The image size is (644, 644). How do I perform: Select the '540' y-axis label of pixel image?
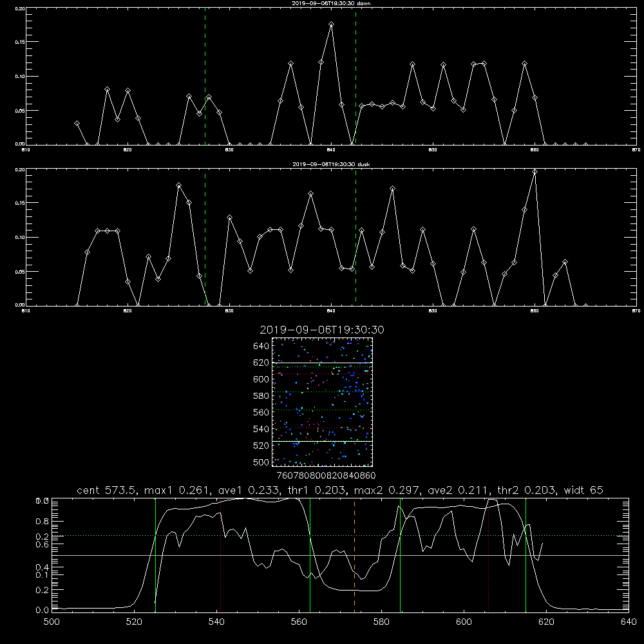[x=261, y=429]
